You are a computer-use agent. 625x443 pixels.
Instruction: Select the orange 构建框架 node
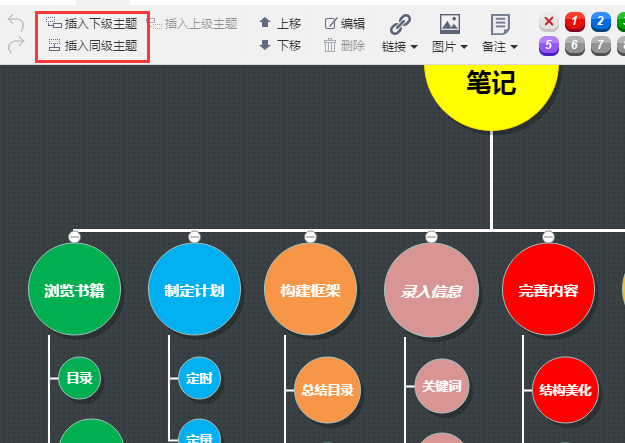[311, 289]
